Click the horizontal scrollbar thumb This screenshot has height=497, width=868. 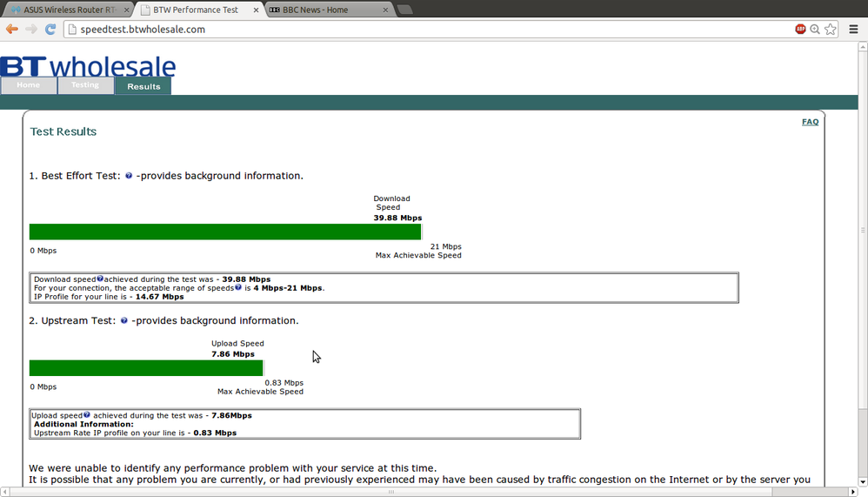point(391,492)
